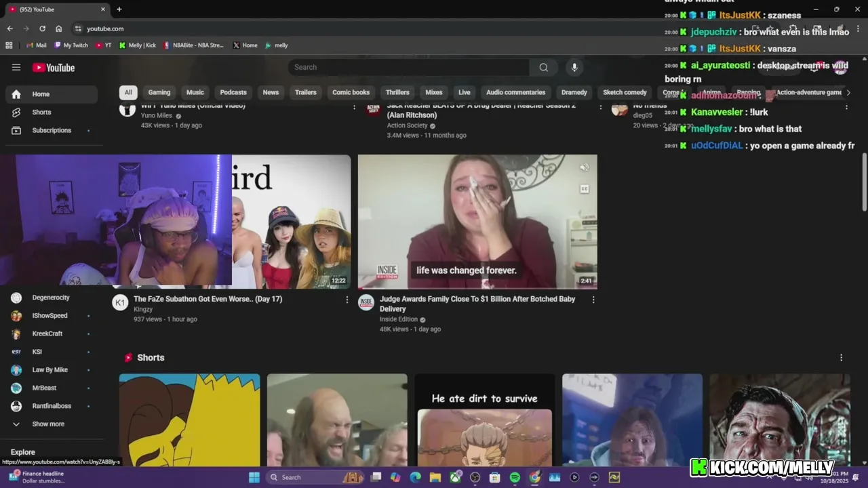
Task: Open options for FaZe Subathon video
Action: pos(347,300)
